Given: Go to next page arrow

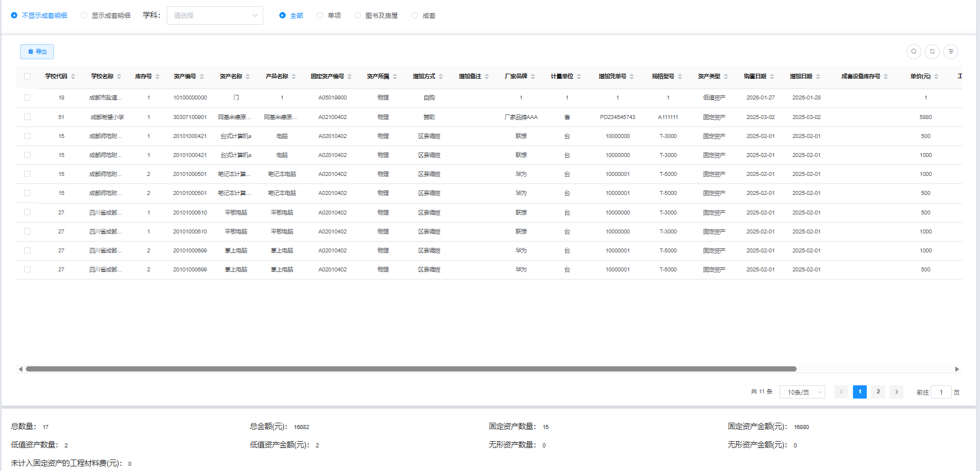Looking at the screenshot, I should (896, 392).
